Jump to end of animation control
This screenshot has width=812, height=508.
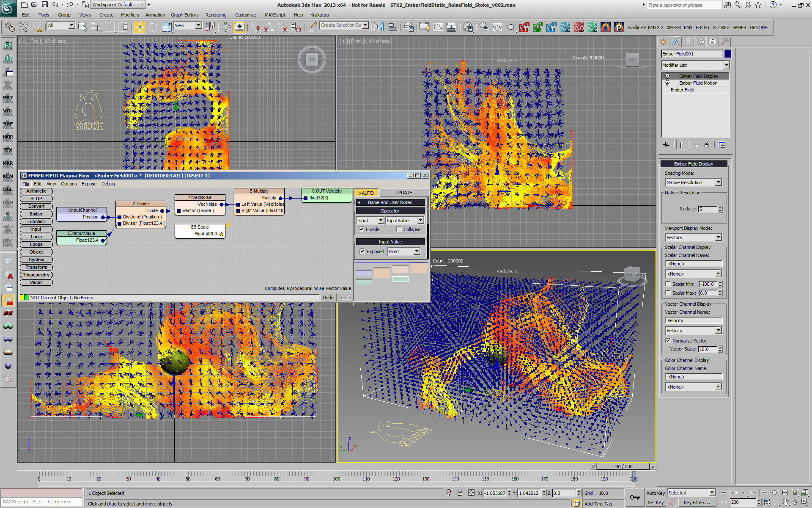tap(764, 493)
